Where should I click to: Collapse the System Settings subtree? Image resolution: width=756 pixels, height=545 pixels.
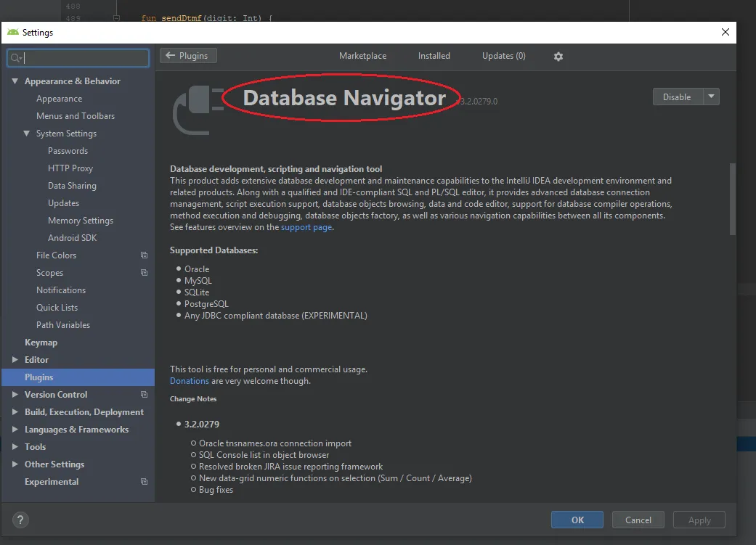pyautogui.click(x=27, y=133)
